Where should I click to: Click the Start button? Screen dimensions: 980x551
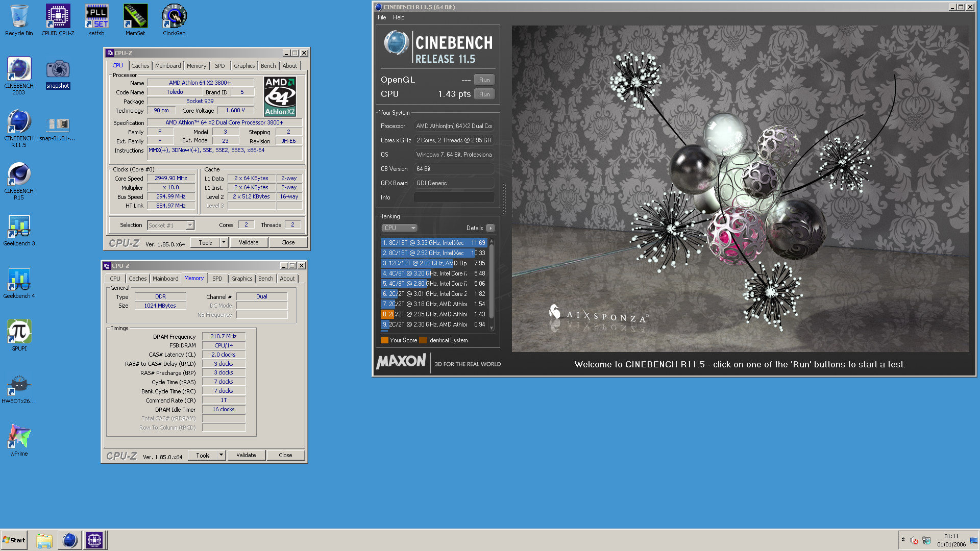coord(14,540)
